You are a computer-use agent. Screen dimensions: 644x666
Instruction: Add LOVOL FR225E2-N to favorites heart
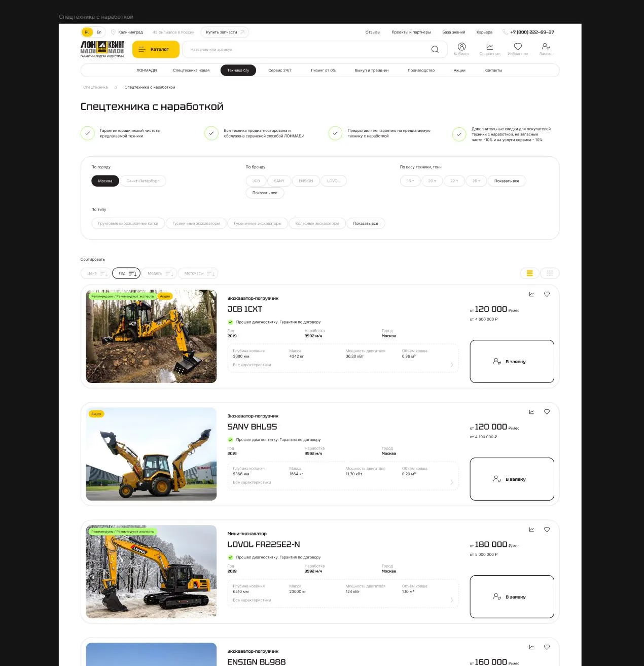tap(547, 530)
